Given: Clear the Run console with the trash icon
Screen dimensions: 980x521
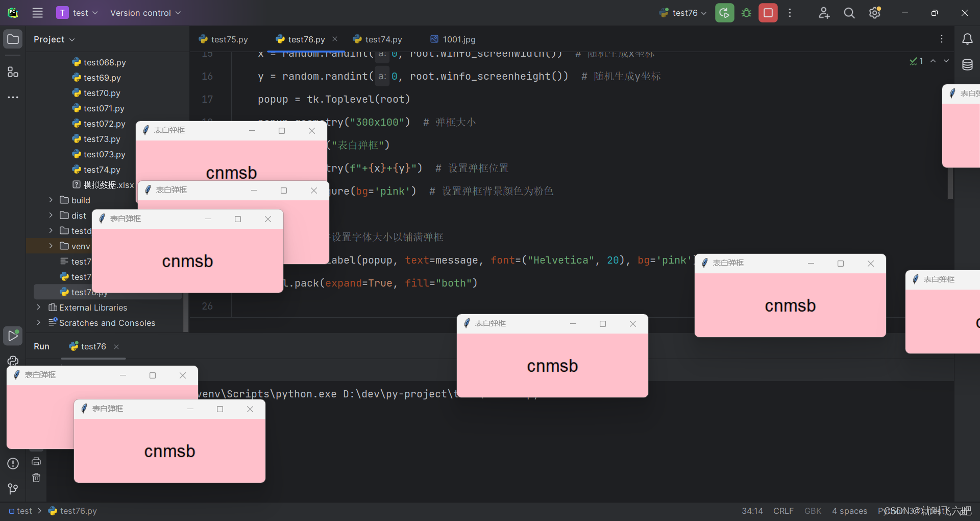Looking at the screenshot, I should (36, 478).
